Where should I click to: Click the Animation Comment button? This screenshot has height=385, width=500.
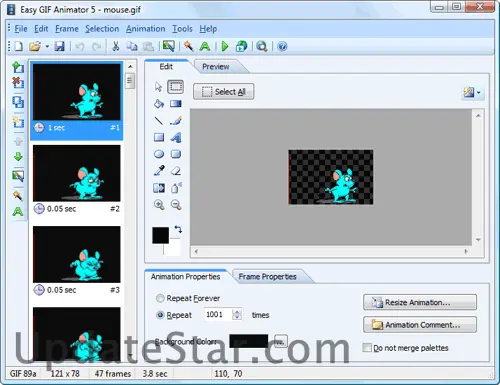pos(420,325)
